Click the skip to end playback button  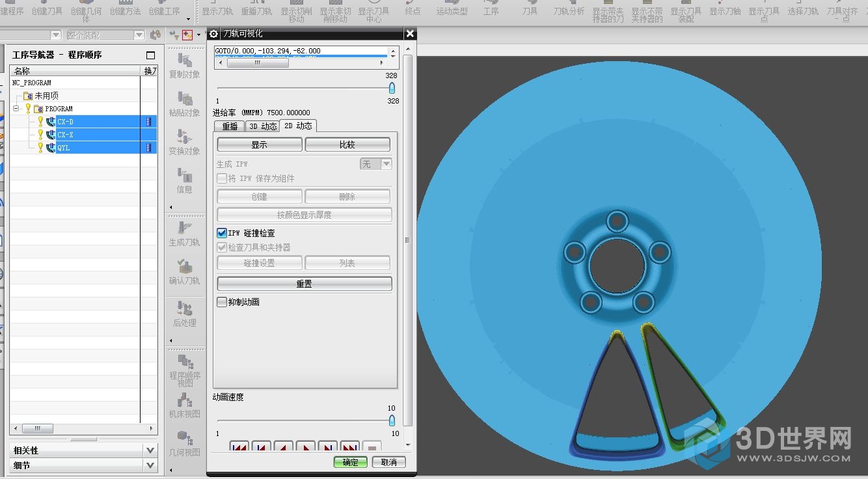(349, 446)
